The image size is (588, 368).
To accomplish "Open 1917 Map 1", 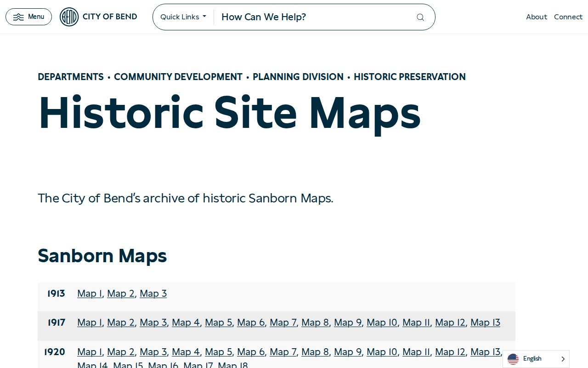I will (90, 322).
